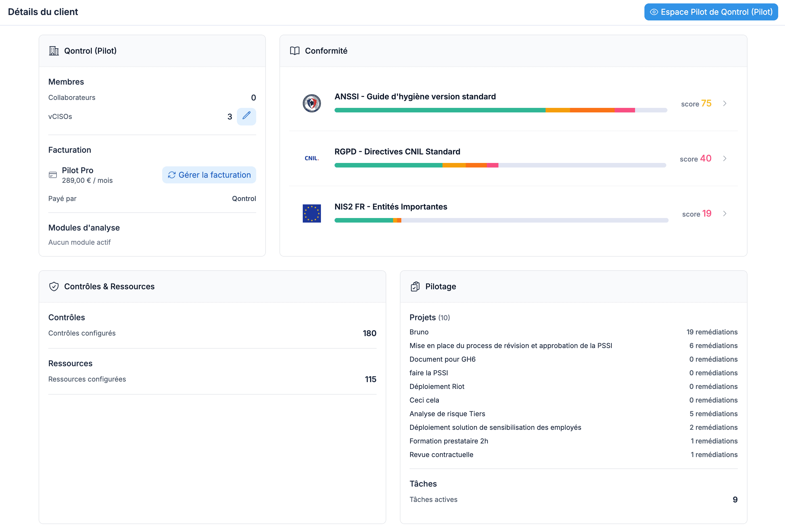Click the building icon beside Qontrol (Pilot)
This screenshot has width=785, height=532.
coord(54,51)
